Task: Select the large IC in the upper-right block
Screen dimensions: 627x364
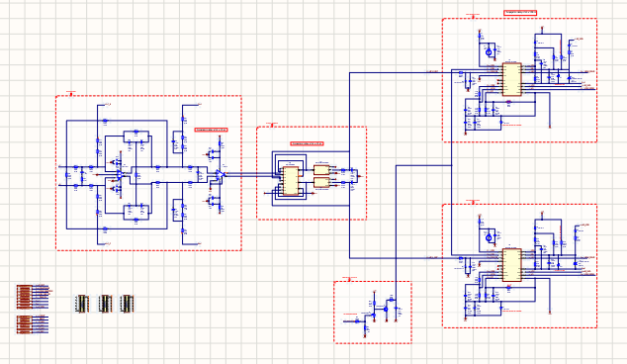Action: (x=512, y=79)
